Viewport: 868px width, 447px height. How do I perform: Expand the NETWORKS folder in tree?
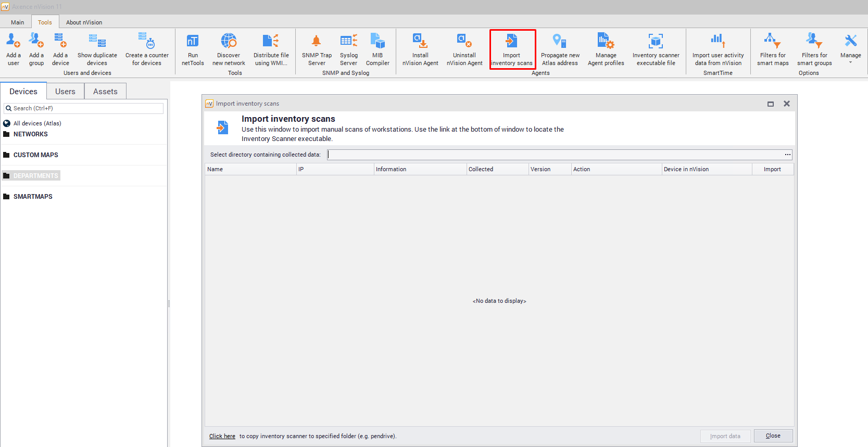pos(30,134)
